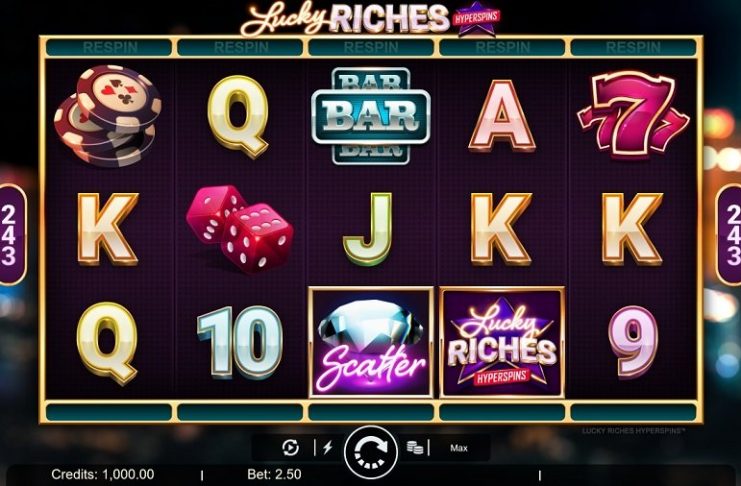Image resolution: width=741 pixels, height=486 pixels.
Task: Open the right 243 ways panel
Action: click(729, 234)
